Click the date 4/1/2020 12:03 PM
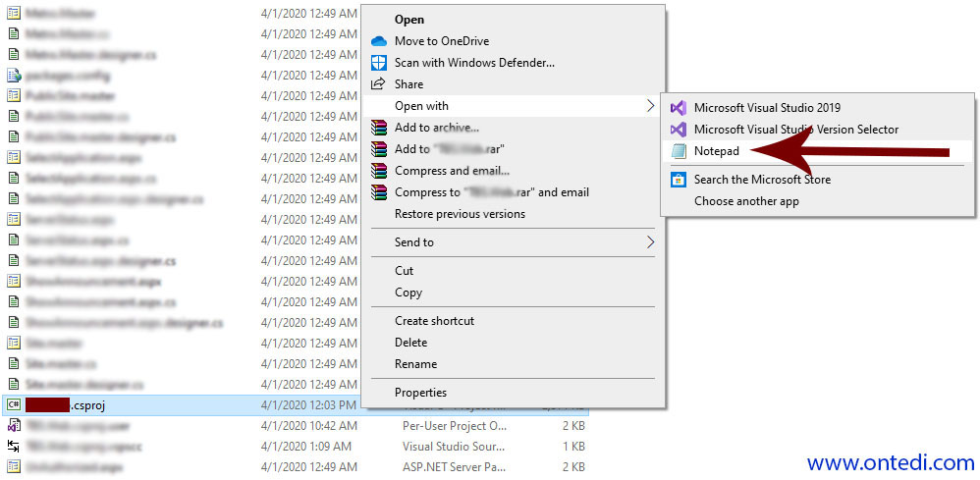Viewport: 980px width, 480px height. 308,405
